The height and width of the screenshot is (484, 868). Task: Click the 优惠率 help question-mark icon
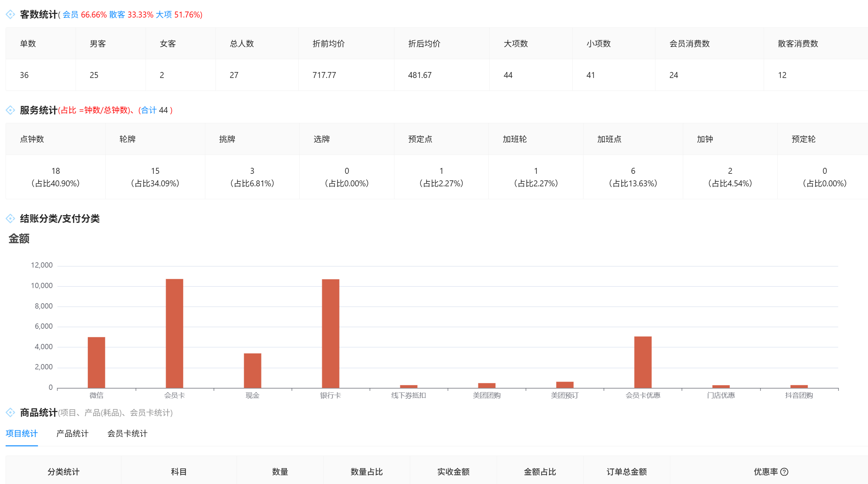point(784,471)
